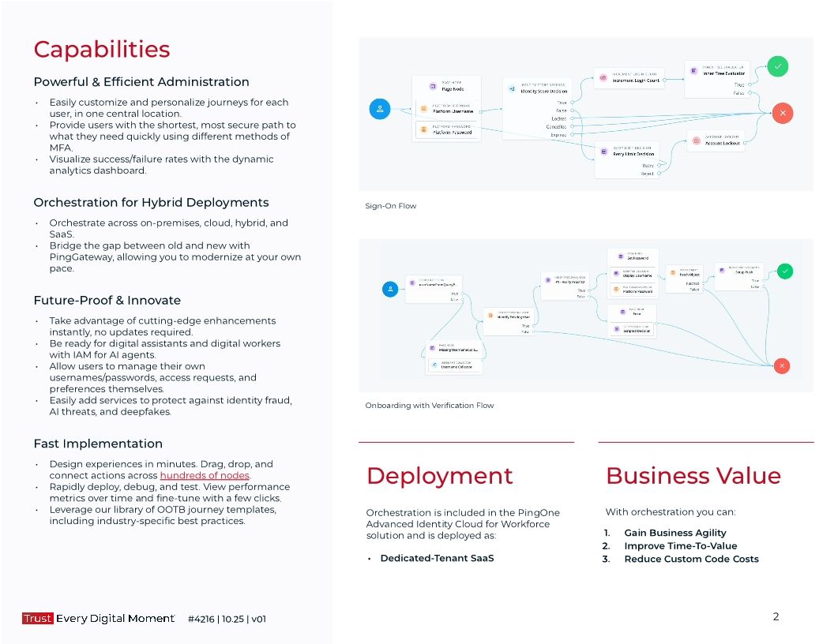Open the Inner Tree Evaluator node icon
This screenshot has height=644, width=834.
(x=693, y=69)
